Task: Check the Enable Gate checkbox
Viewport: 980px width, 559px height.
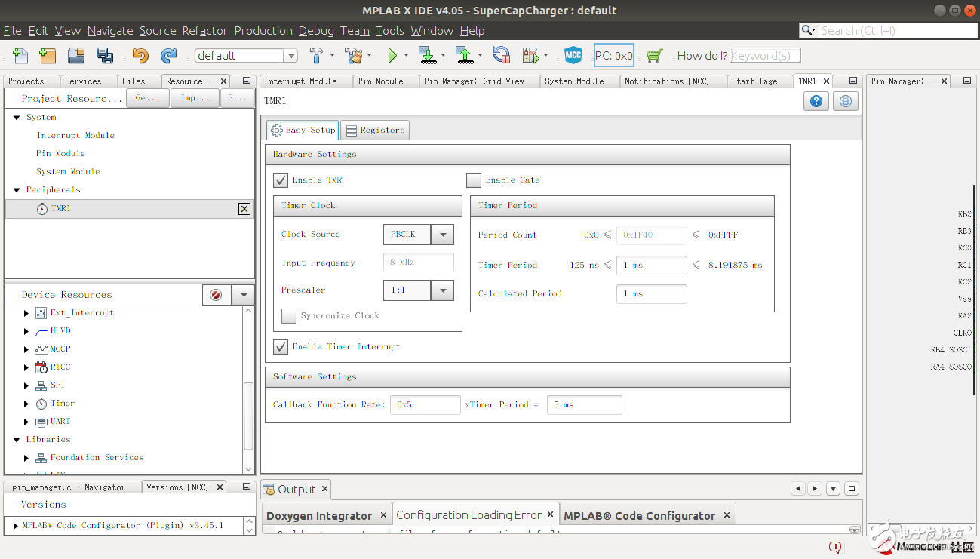Action: tap(474, 180)
